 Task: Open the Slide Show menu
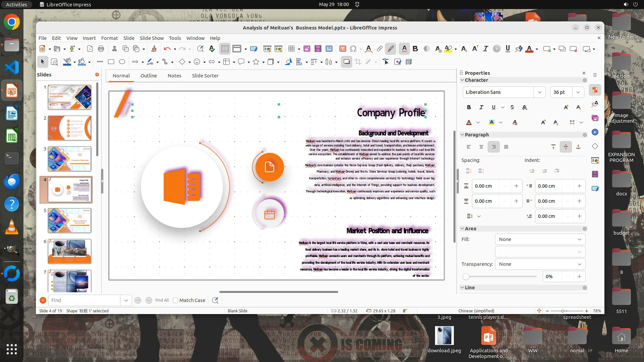[152, 38]
